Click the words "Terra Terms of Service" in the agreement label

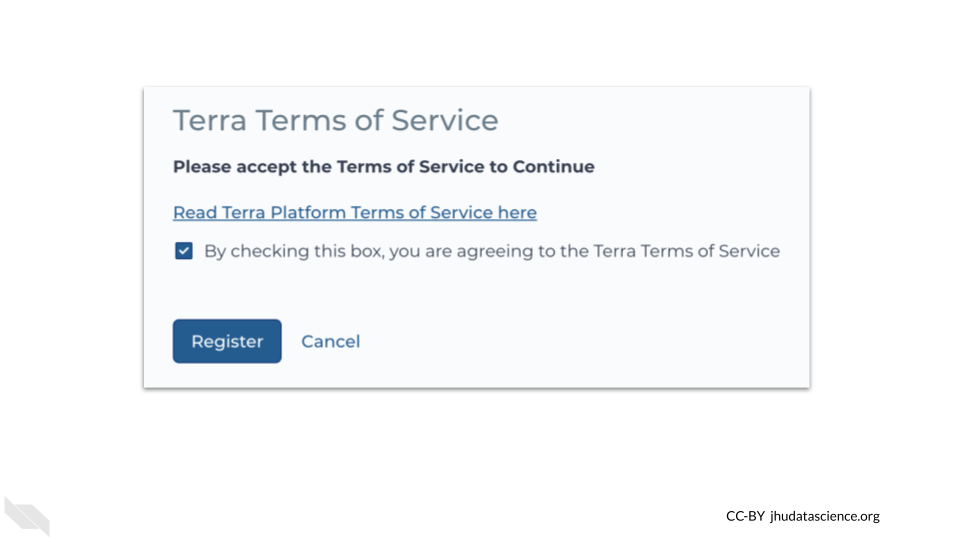pyautogui.click(x=686, y=251)
